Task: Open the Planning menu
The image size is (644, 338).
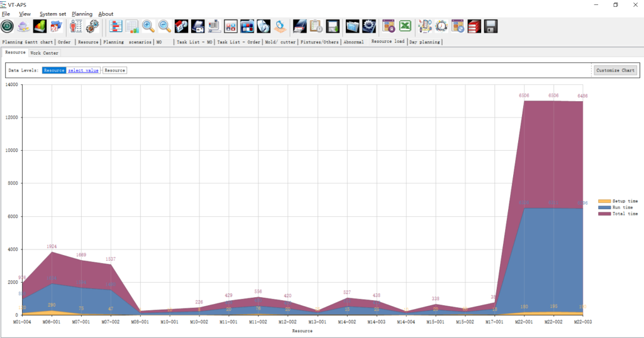Action: [x=82, y=14]
